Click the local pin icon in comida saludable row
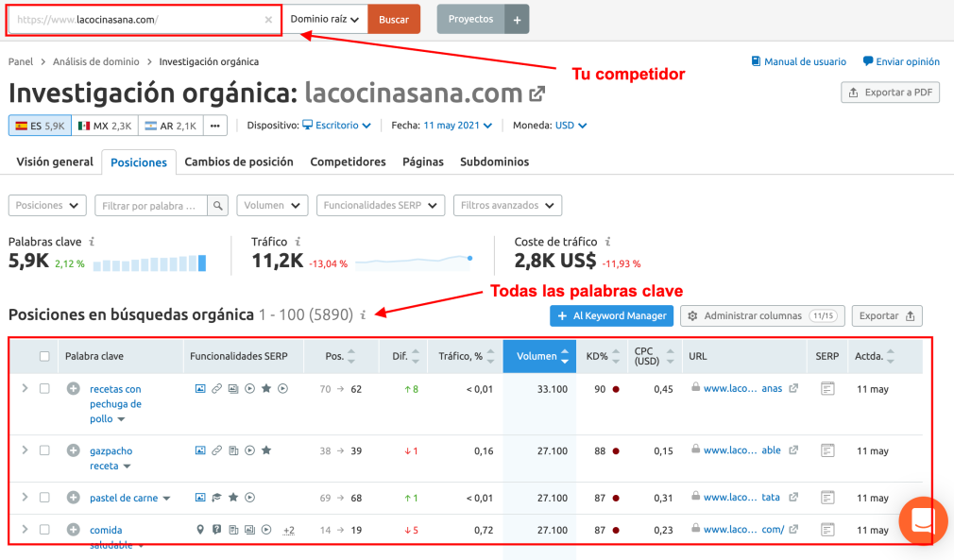Image resolution: width=954 pixels, height=560 pixels. [x=200, y=530]
